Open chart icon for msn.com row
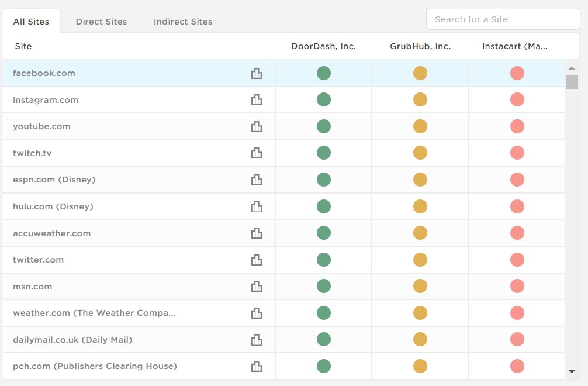The width and height of the screenshot is (588, 386). tap(257, 286)
